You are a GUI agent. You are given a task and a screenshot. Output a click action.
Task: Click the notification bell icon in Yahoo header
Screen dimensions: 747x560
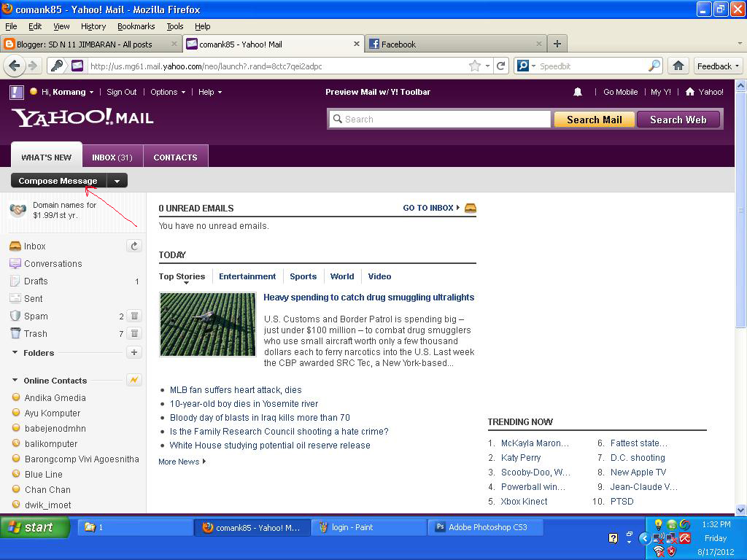coord(578,92)
